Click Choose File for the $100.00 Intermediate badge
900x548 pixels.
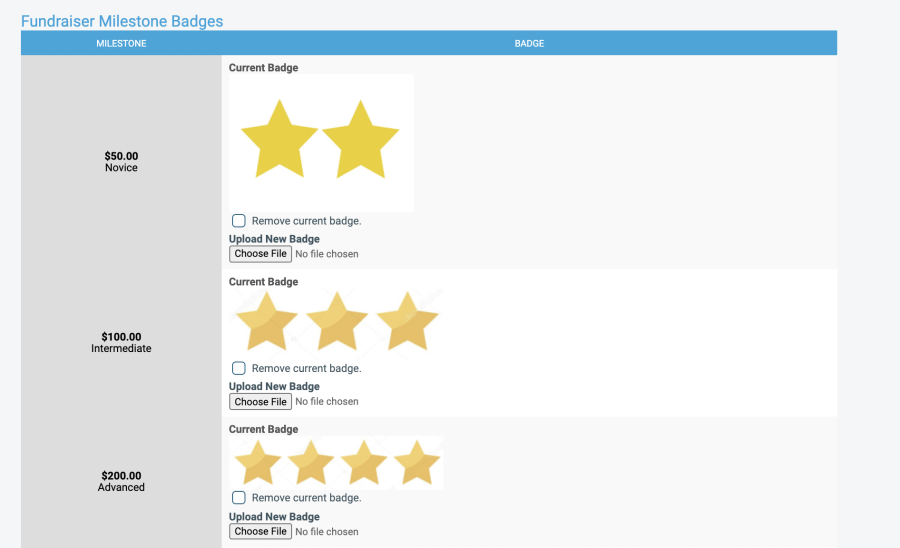tap(260, 402)
